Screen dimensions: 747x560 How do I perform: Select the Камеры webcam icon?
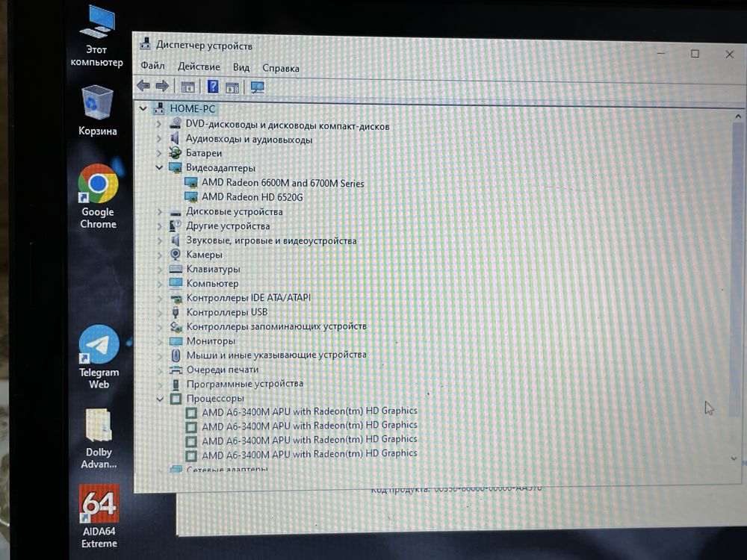(176, 255)
